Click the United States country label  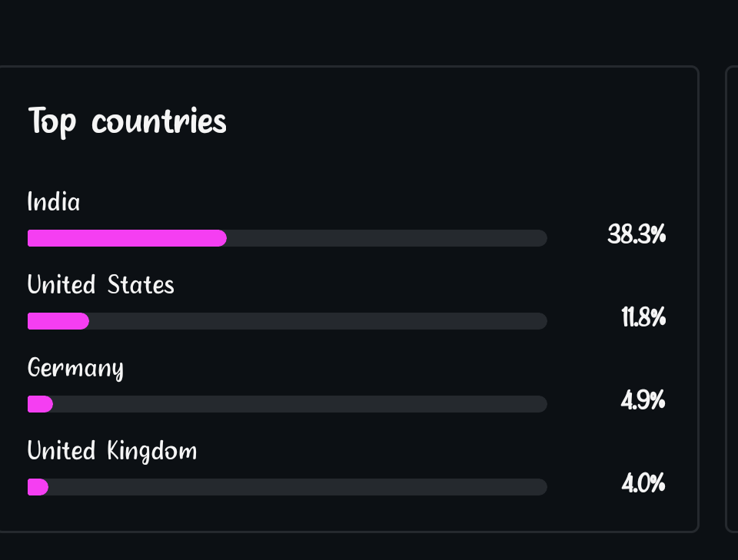(101, 285)
